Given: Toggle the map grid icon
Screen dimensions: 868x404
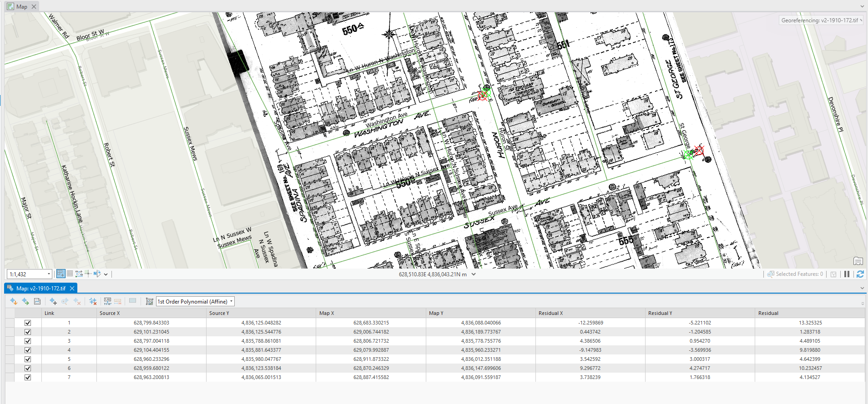Looking at the screenshot, I should click(70, 274).
